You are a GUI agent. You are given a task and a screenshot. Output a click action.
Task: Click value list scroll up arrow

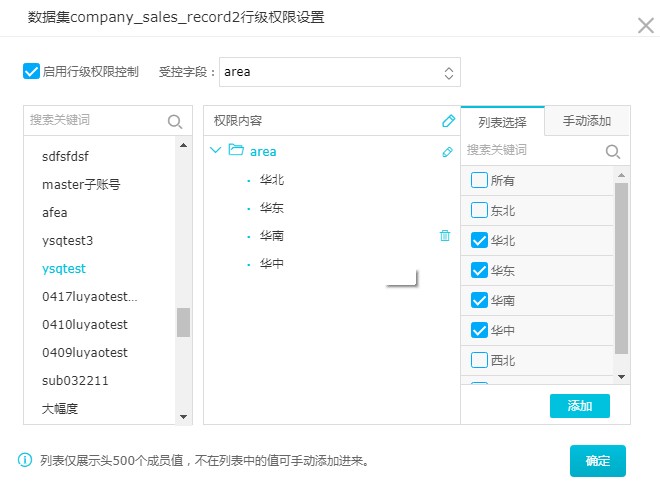pyautogui.click(x=621, y=175)
